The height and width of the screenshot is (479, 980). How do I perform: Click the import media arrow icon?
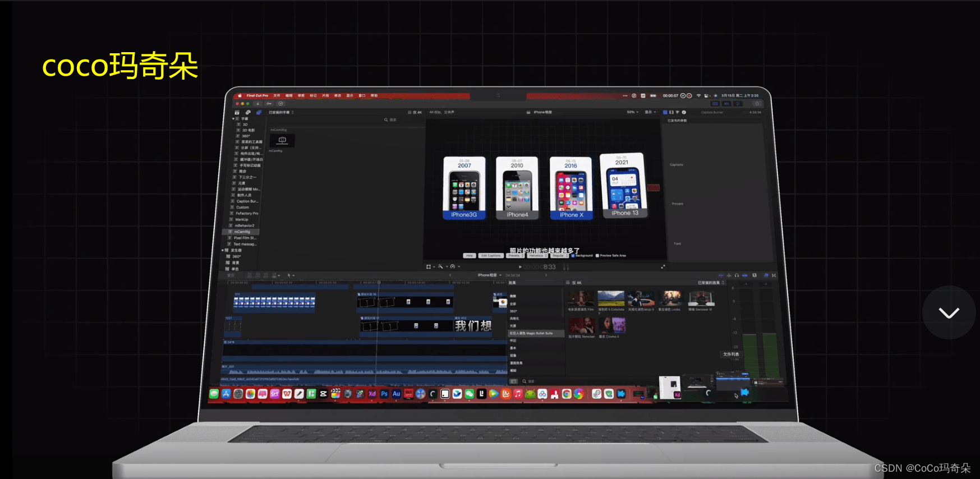click(258, 104)
